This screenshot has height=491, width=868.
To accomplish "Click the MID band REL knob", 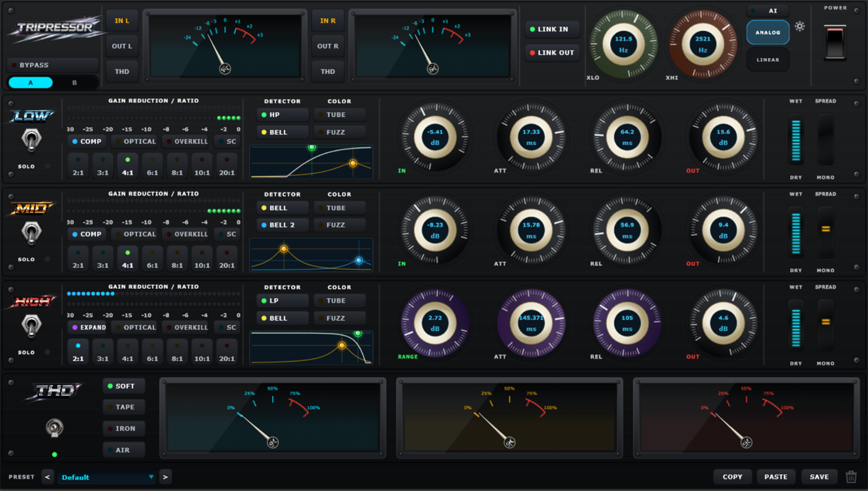I will coord(627,230).
